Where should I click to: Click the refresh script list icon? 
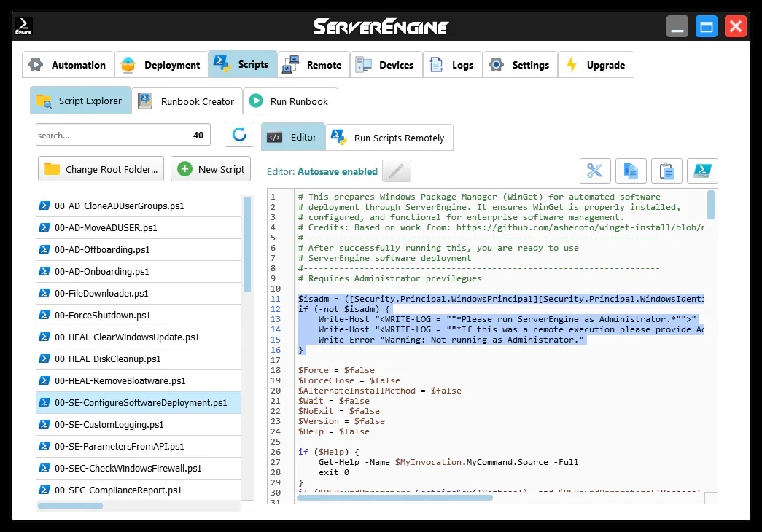[x=239, y=135]
